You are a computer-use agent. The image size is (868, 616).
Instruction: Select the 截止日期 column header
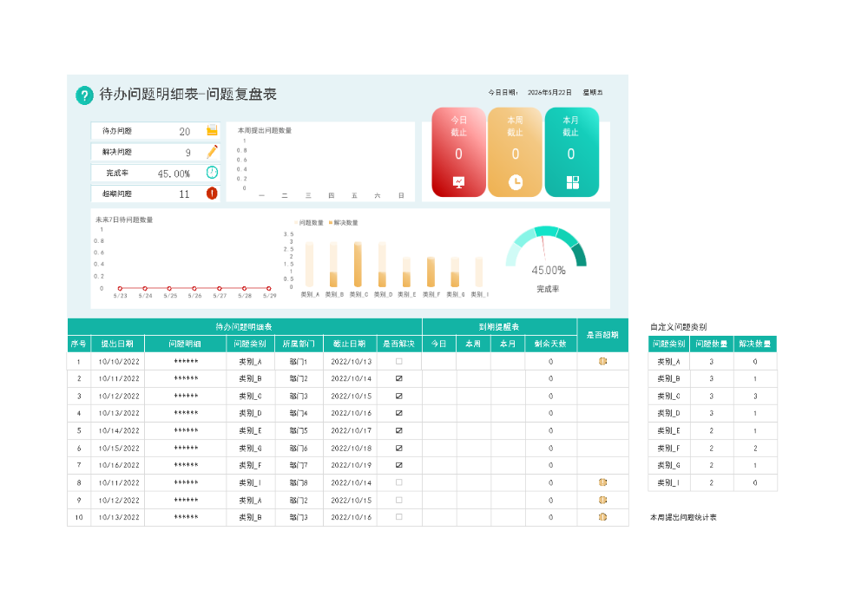[x=349, y=344]
